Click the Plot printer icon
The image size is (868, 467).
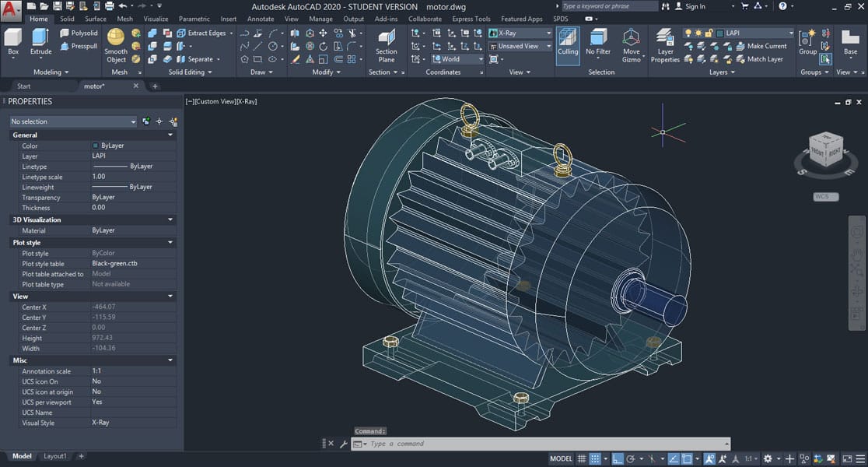pyautogui.click(x=109, y=6)
